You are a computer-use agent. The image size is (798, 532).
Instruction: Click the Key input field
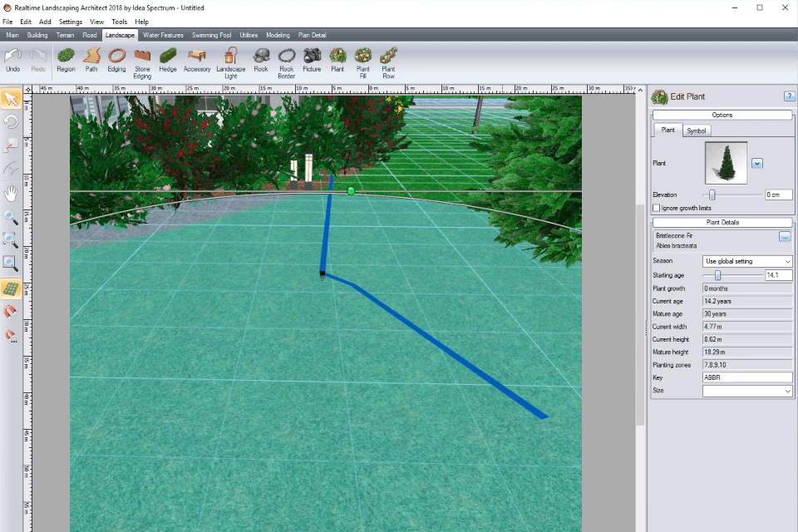[747, 377]
